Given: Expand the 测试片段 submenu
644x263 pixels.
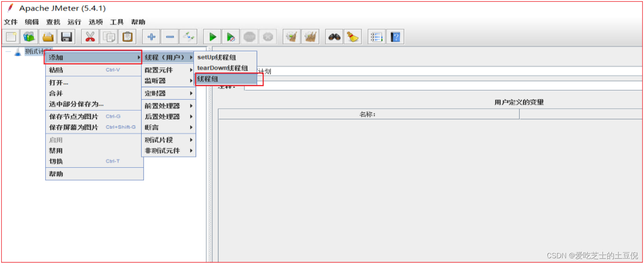Looking at the screenshot, I should (x=168, y=140).
